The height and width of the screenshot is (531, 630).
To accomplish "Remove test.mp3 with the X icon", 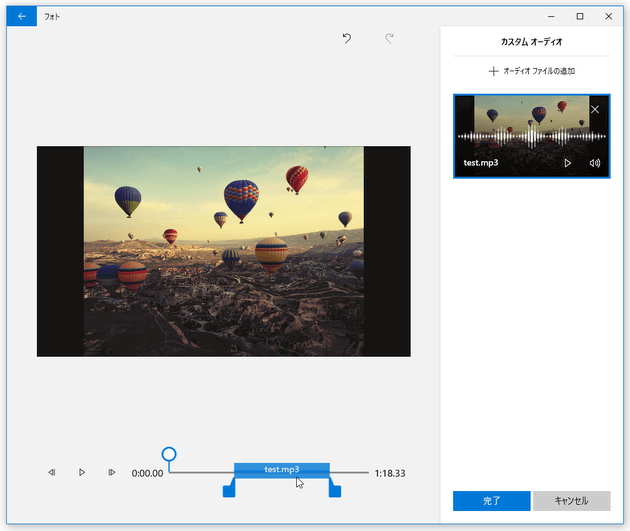I will click(x=595, y=109).
